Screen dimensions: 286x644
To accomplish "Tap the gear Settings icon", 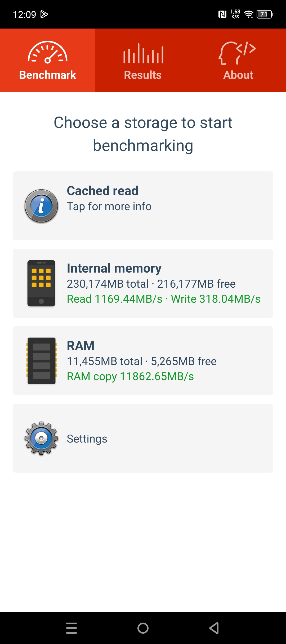I will [x=41, y=438].
